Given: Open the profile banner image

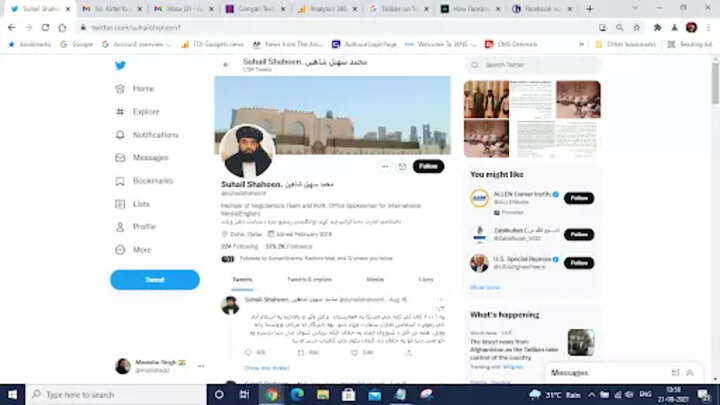Looking at the screenshot, I should 332,115.
